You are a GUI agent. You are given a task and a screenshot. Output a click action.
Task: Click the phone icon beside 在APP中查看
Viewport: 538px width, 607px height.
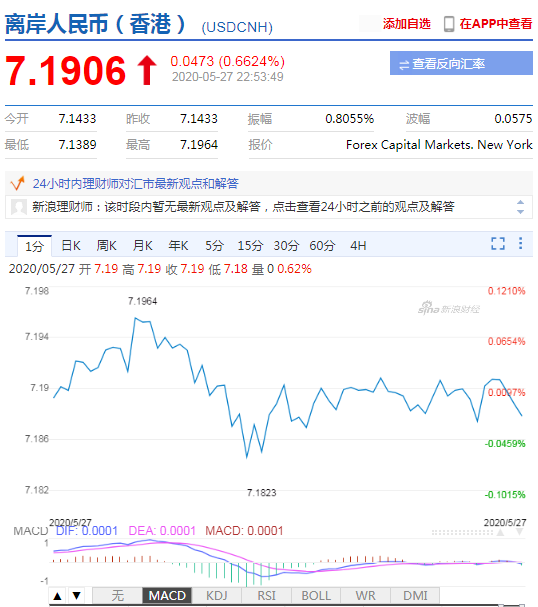pyautogui.click(x=449, y=24)
